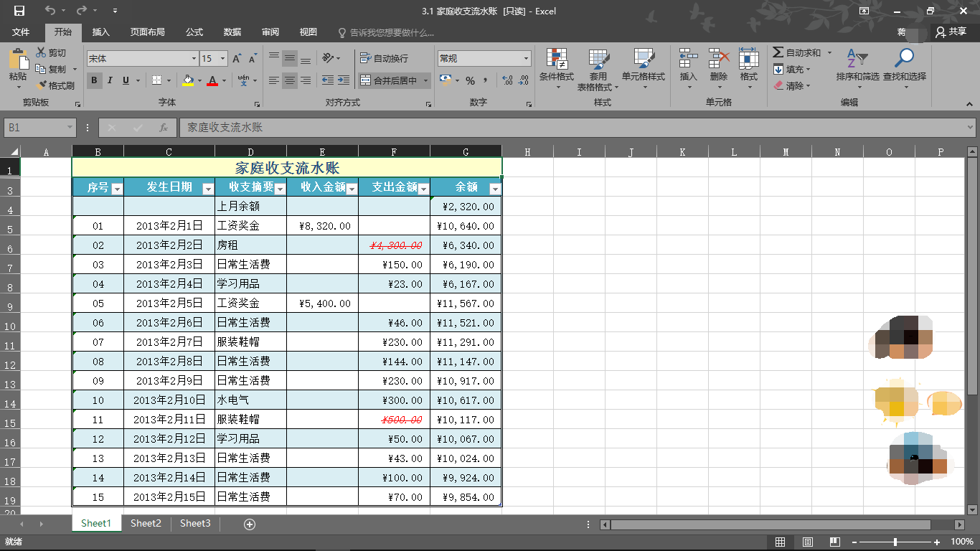Toggle middle vertical alignment
Image resolution: width=980 pixels, height=551 pixels.
[290, 58]
